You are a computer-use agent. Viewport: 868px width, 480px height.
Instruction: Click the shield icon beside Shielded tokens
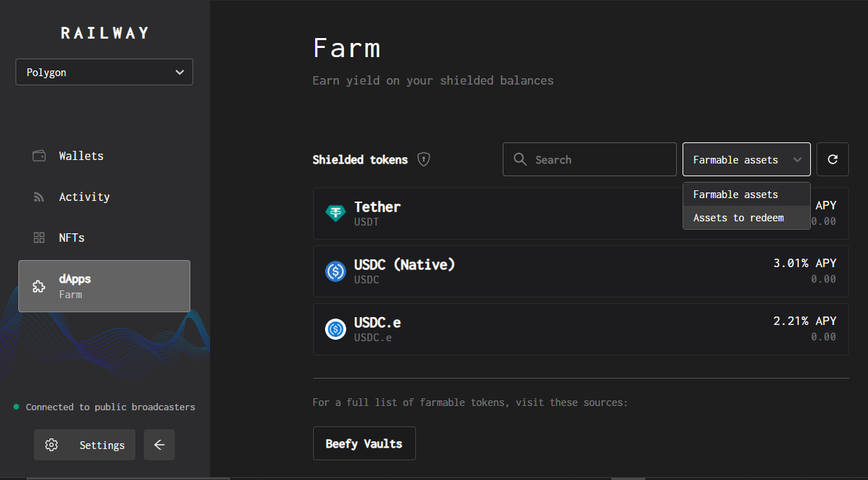coord(423,159)
